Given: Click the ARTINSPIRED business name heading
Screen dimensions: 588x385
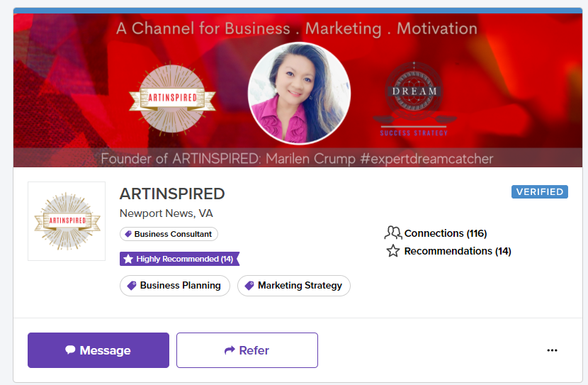Looking at the screenshot, I should (172, 194).
